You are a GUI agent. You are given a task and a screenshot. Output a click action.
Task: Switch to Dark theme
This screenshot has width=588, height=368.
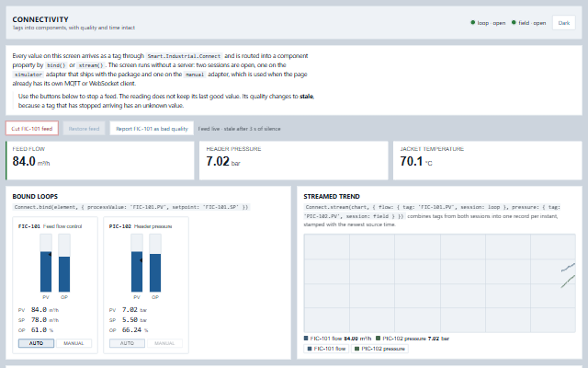tap(563, 23)
